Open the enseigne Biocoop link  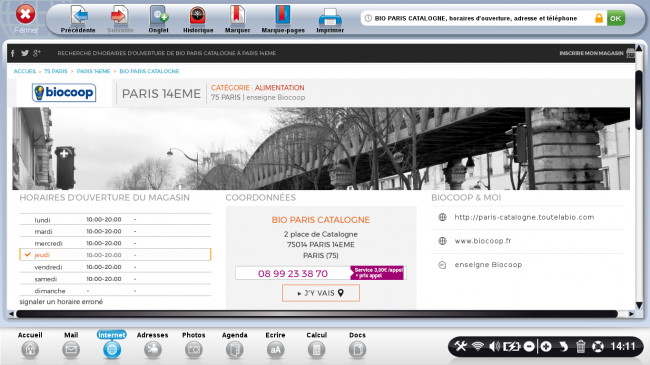[x=488, y=265]
